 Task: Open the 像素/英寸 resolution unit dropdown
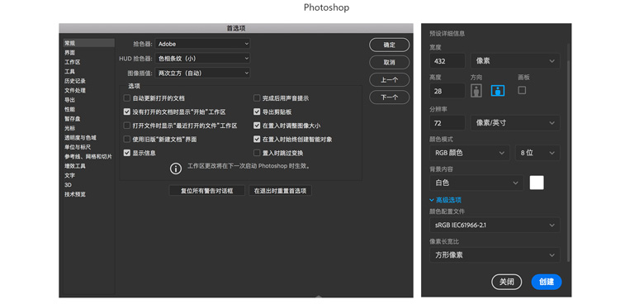(515, 123)
